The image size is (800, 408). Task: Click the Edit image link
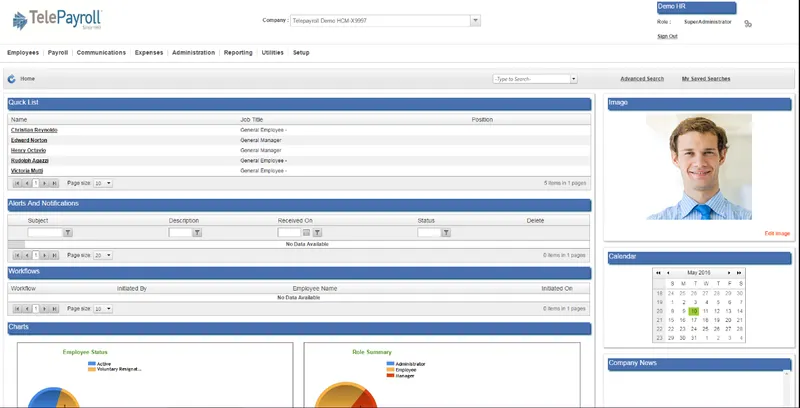(x=777, y=234)
